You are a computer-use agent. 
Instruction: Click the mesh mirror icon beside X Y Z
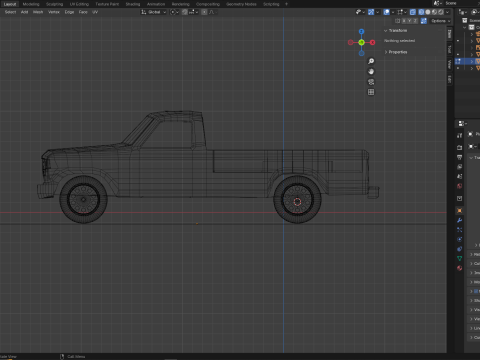(397, 21)
